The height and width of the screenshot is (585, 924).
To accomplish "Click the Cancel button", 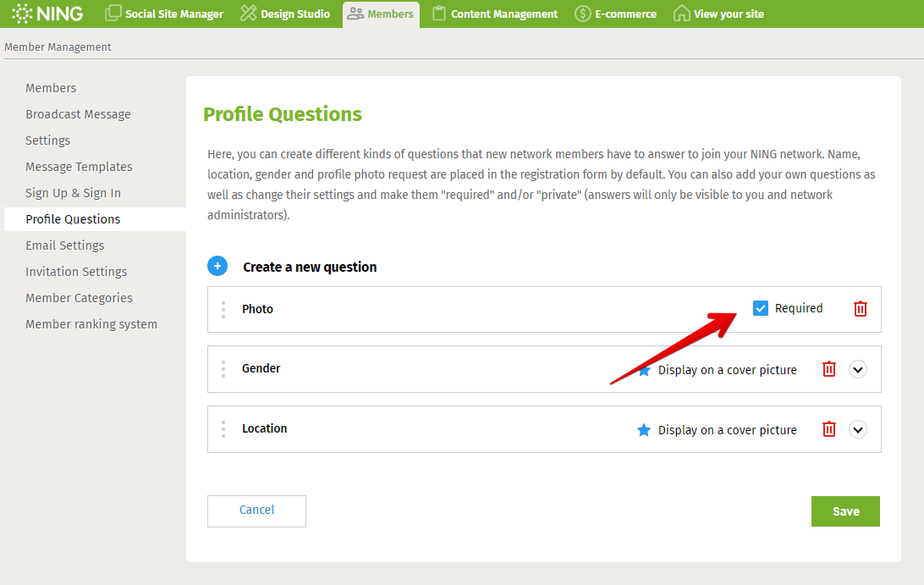I will tap(256, 510).
